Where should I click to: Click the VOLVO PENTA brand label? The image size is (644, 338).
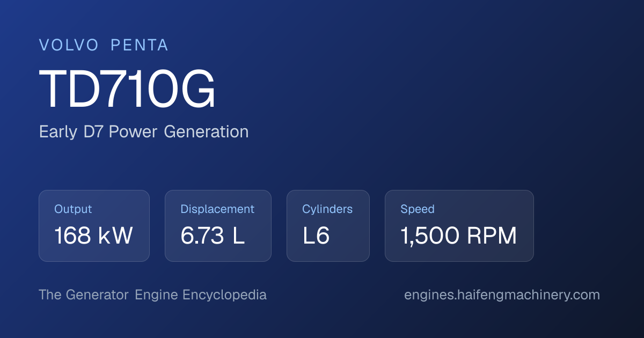tap(104, 46)
